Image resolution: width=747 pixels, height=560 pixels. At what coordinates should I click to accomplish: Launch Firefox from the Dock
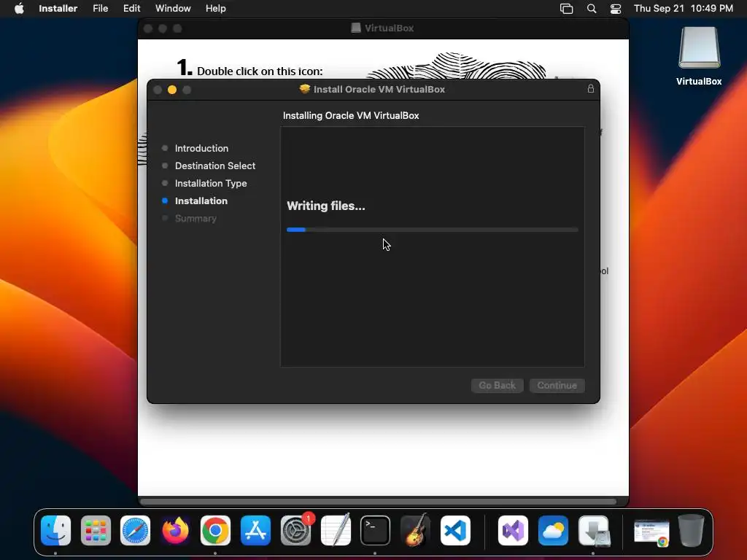pos(175,530)
